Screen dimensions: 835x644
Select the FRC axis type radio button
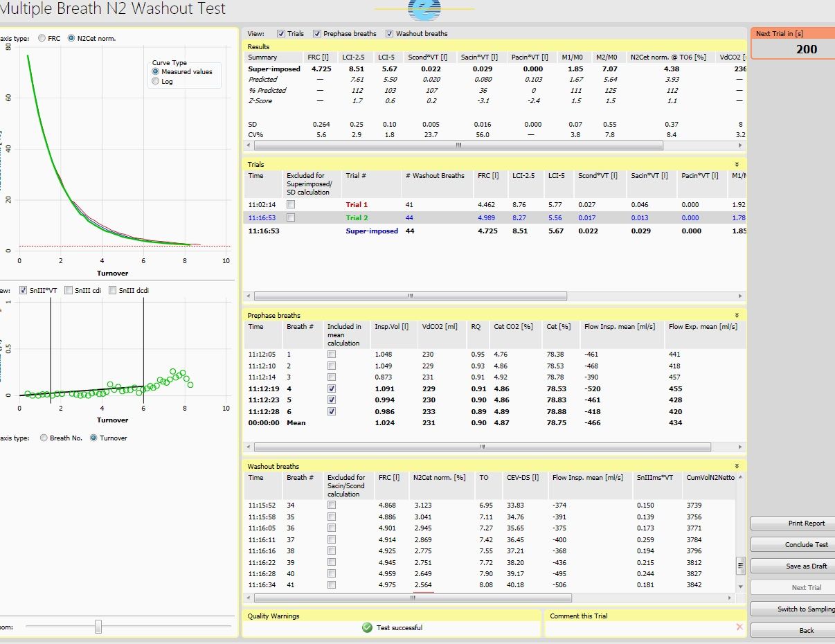[43, 39]
